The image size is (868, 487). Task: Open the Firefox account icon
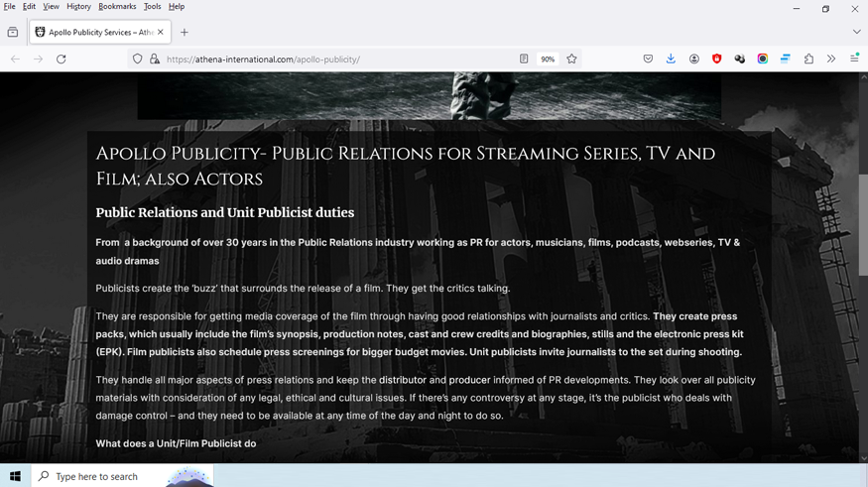tap(694, 60)
